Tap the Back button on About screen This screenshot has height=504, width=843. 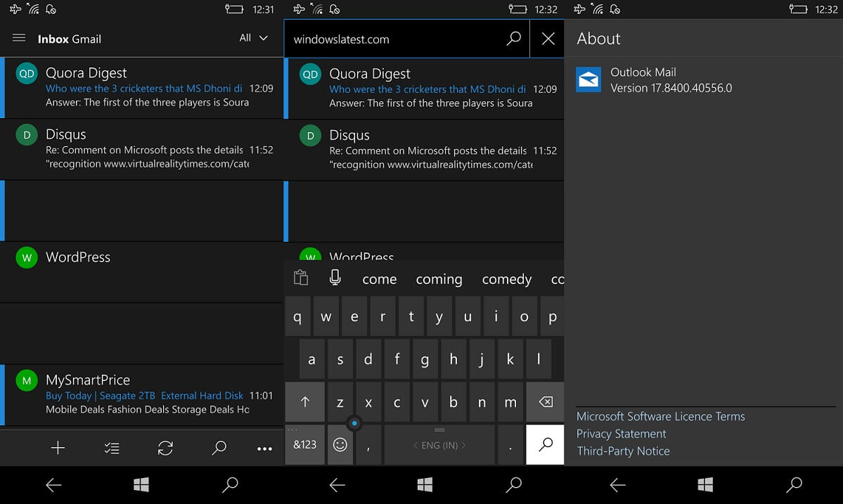point(618,485)
